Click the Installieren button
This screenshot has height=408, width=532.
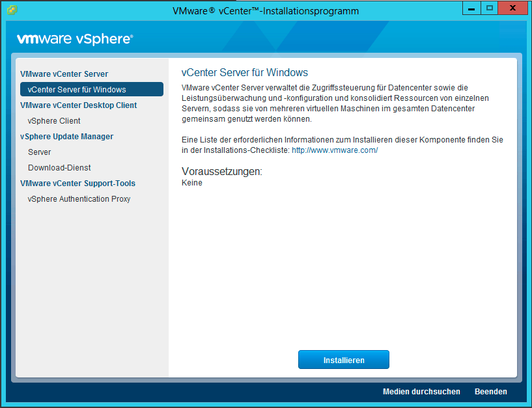tap(344, 359)
